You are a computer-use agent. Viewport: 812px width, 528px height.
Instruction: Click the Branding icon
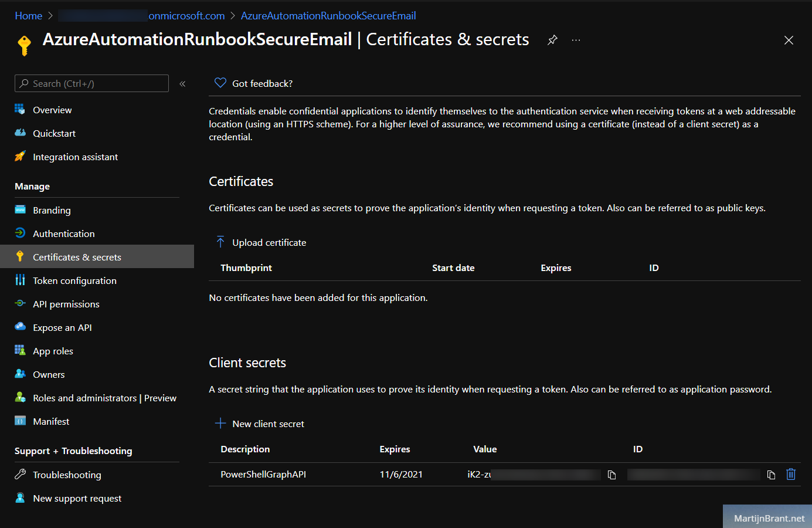[20, 209]
